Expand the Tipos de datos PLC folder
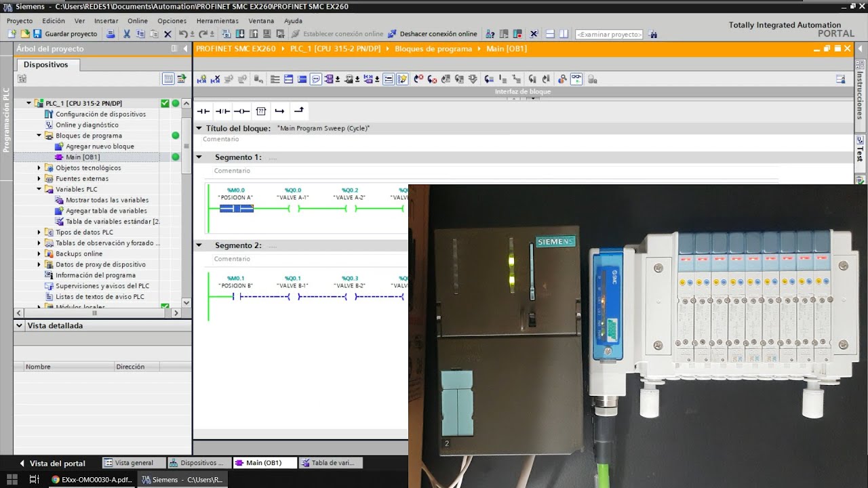This screenshot has height=488, width=868. point(39,232)
